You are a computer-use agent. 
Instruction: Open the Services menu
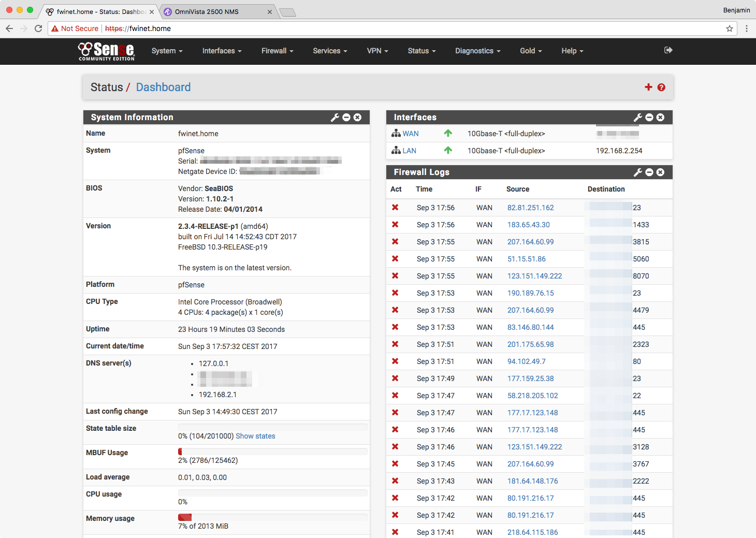[330, 51]
